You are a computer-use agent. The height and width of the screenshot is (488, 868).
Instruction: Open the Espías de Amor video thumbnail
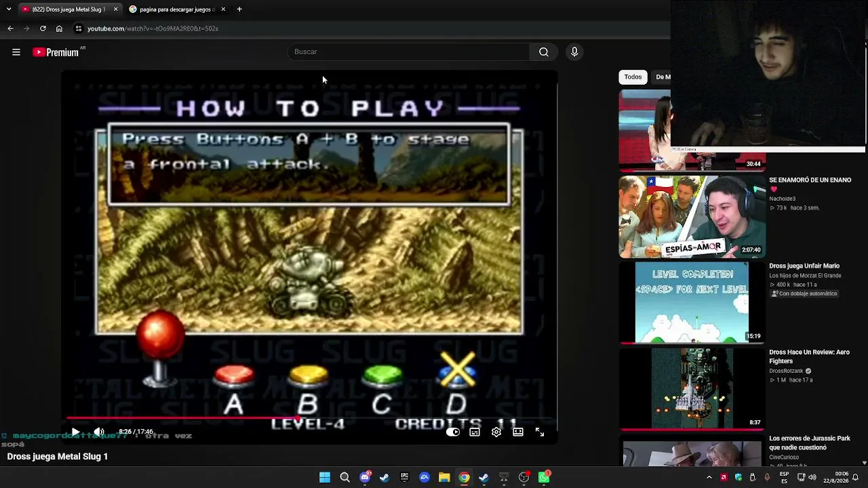click(x=692, y=217)
